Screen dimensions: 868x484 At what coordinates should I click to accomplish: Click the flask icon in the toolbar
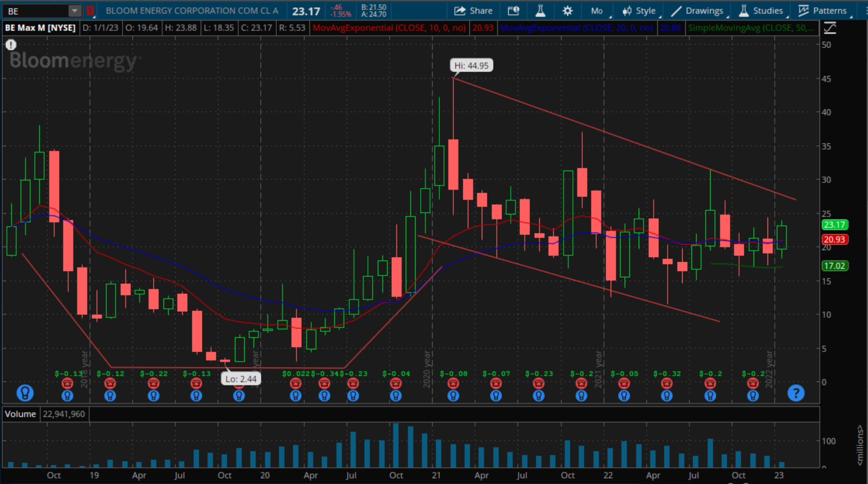click(540, 10)
